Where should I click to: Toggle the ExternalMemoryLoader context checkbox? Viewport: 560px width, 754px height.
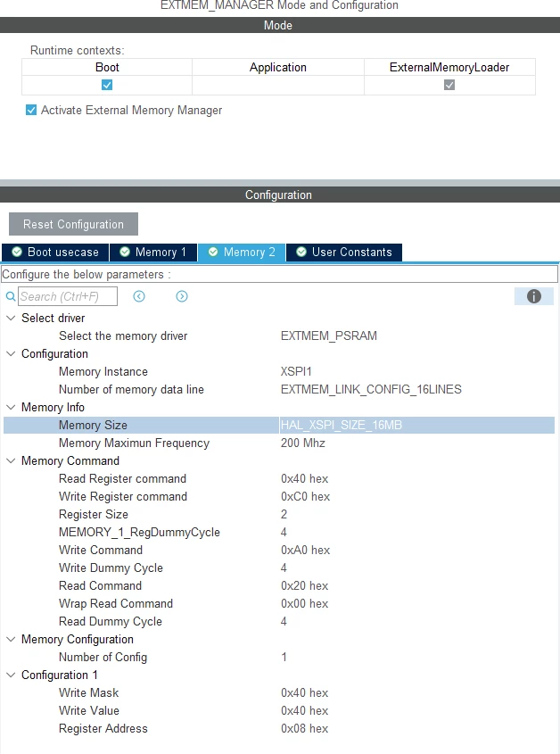click(x=449, y=85)
